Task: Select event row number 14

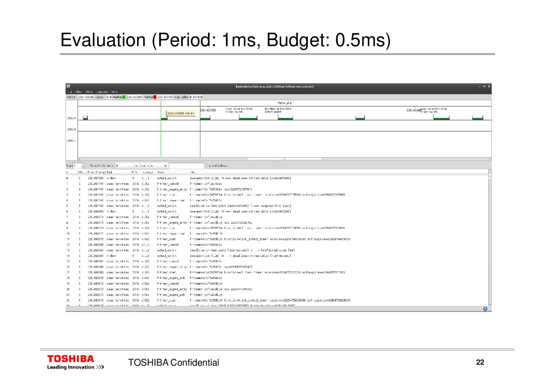Action: point(277,256)
